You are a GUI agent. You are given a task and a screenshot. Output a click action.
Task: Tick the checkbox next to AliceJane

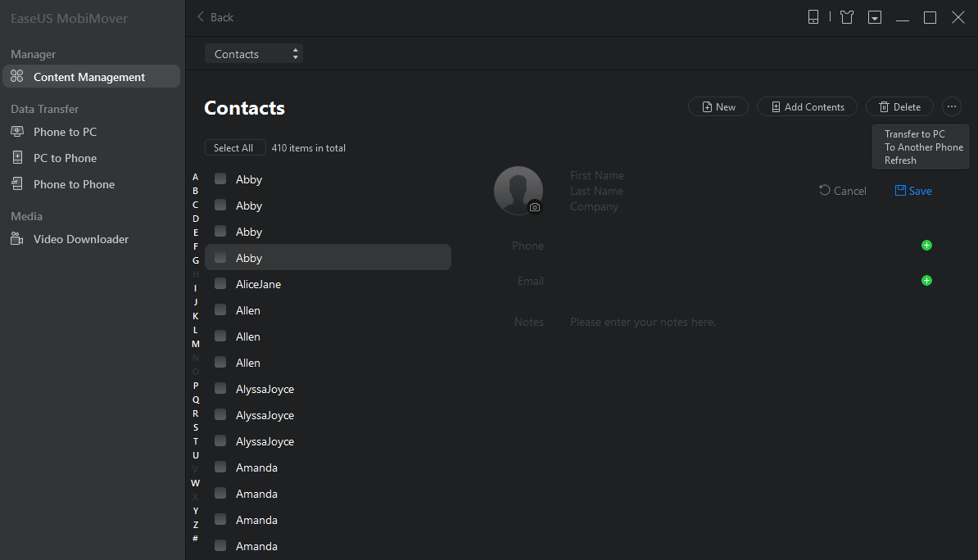pos(220,283)
